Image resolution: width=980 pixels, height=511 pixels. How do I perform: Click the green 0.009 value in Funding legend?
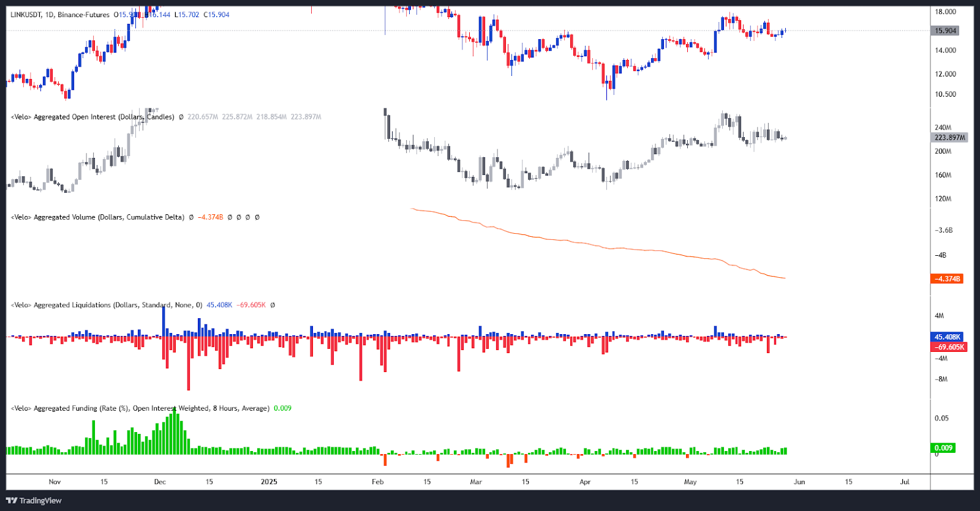pyautogui.click(x=282, y=408)
